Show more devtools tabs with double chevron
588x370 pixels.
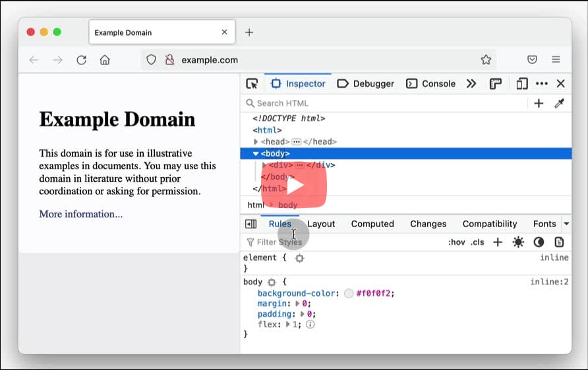pyautogui.click(x=471, y=84)
